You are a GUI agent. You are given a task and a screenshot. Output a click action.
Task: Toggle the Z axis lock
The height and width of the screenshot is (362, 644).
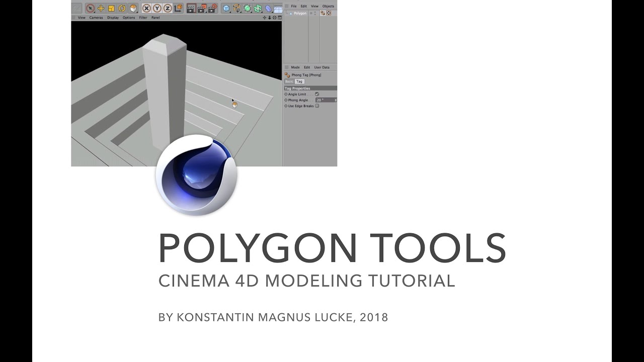pyautogui.click(x=168, y=8)
